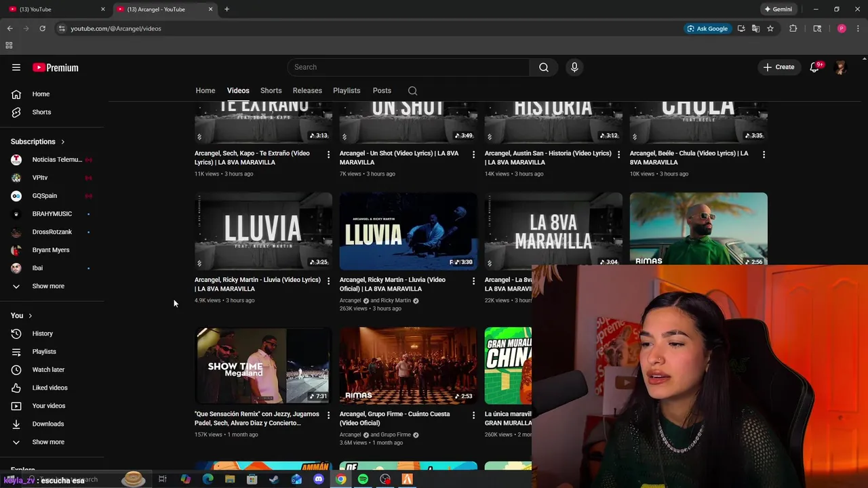Open DrossRotzank subscription
Image resolution: width=868 pixels, height=488 pixels.
coord(52,232)
